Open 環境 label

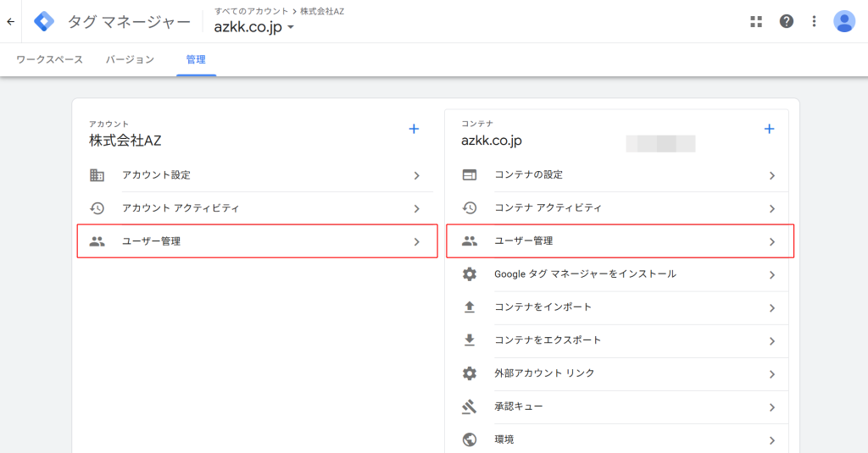pyautogui.click(x=504, y=439)
